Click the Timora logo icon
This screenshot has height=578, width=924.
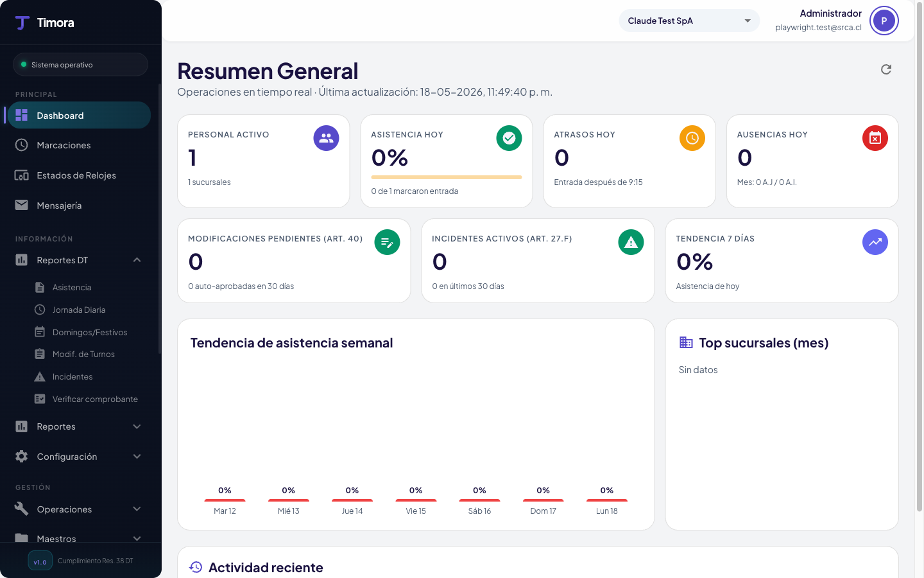[x=22, y=23]
